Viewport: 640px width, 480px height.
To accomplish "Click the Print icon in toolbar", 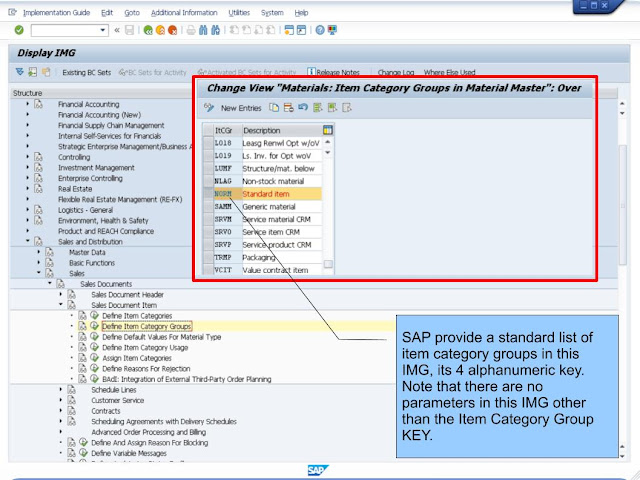I will [x=191, y=30].
